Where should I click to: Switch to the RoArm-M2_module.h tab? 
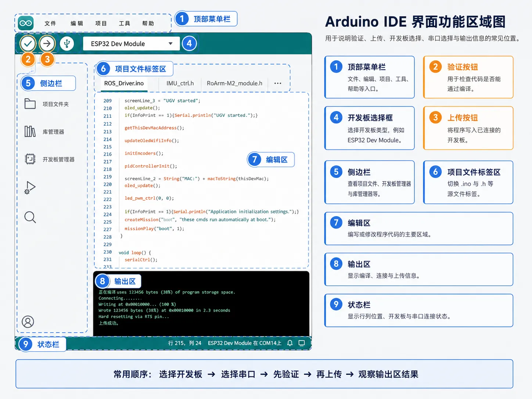click(234, 83)
